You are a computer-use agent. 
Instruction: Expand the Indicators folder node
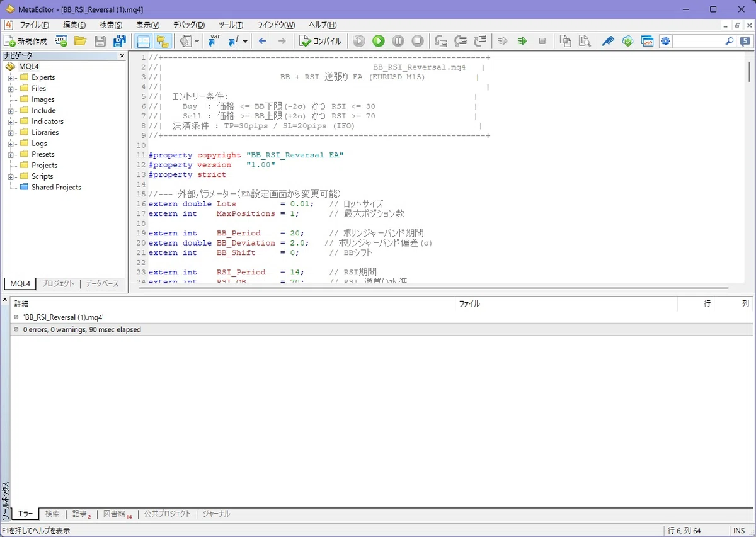click(x=11, y=122)
